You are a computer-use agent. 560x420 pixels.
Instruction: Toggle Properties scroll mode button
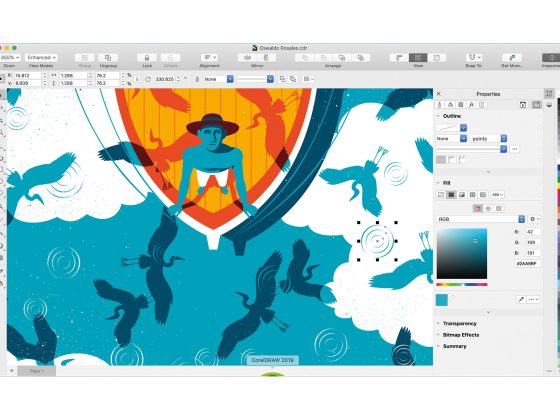pyautogui.click(x=536, y=105)
